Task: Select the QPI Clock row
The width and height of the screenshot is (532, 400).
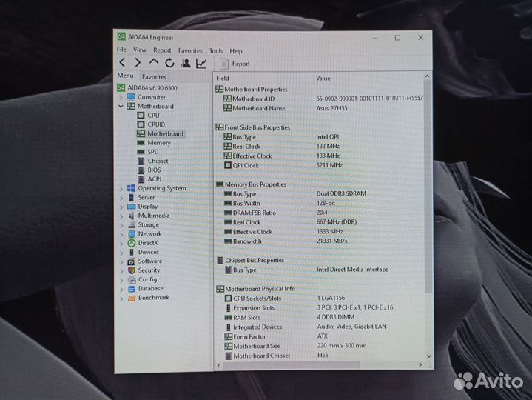Action: (x=319, y=165)
